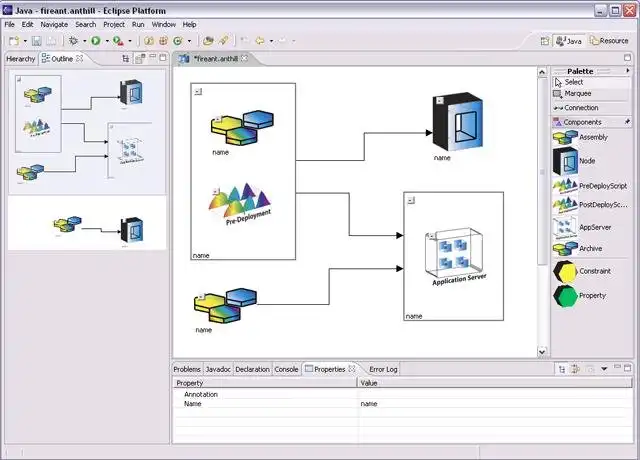Maximize the editor area

point(628,58)
